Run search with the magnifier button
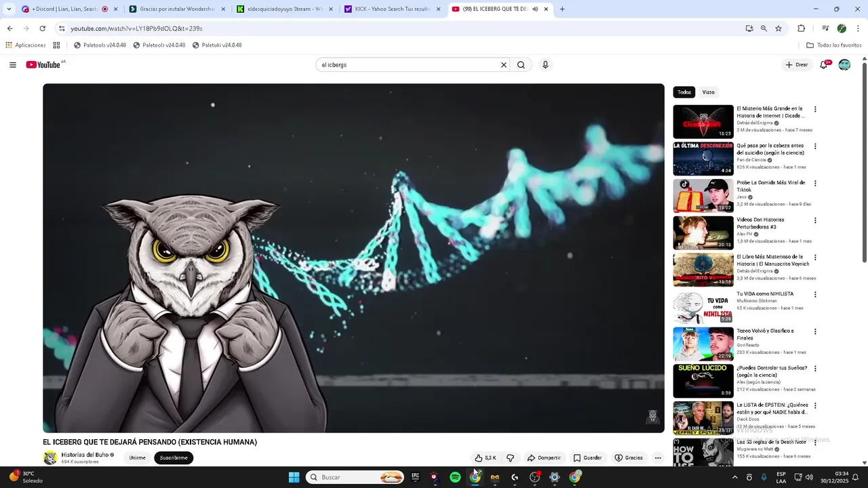This screenshot has width=868, height=488. 521,65
